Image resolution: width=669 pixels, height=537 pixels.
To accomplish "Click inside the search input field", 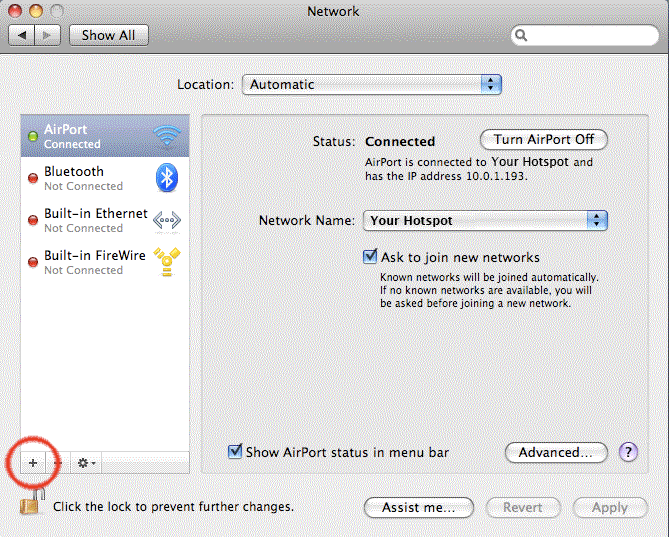I will click(585, 35).
